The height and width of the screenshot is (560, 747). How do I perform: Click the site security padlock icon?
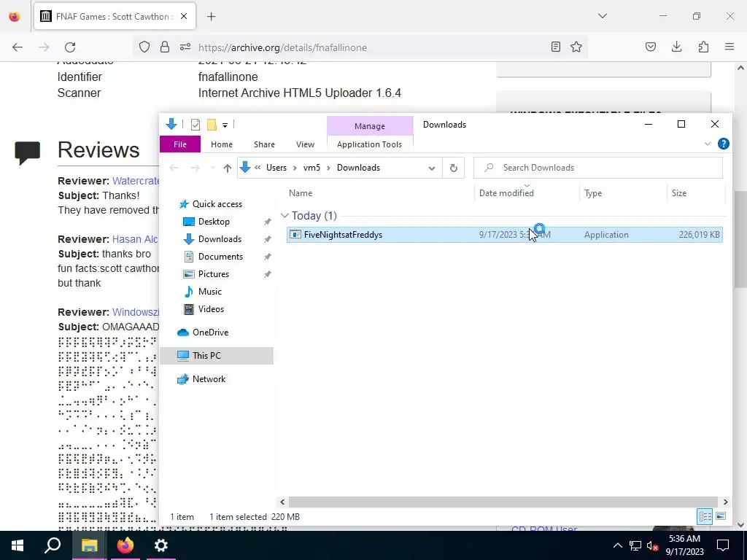point(165,47)
